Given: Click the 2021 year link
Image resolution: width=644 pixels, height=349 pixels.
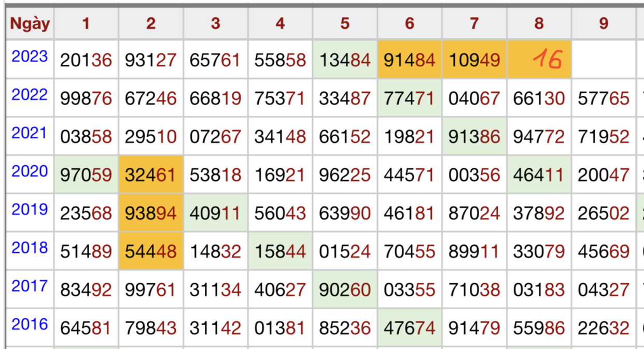Looking at the screenshot, I should click(30, 133).
